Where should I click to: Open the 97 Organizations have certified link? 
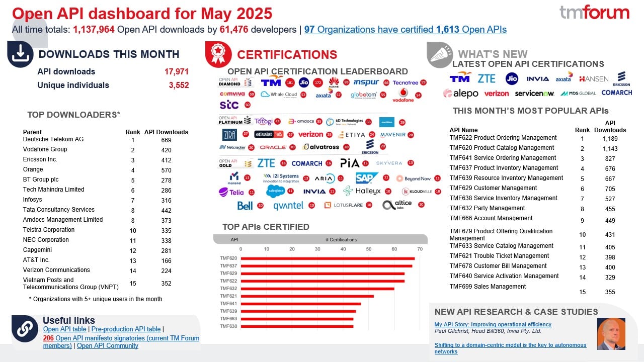pyautogui.click(x=406, y=30)
